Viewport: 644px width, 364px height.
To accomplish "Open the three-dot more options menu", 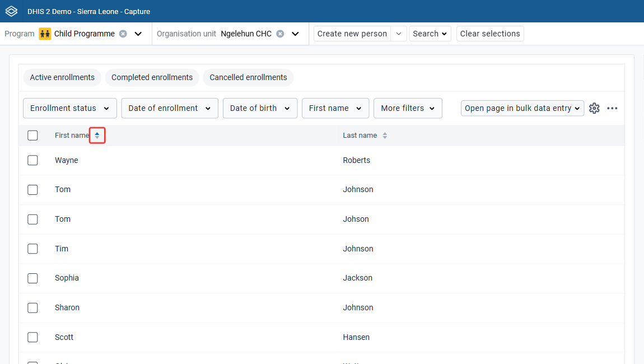I will 612,108.
